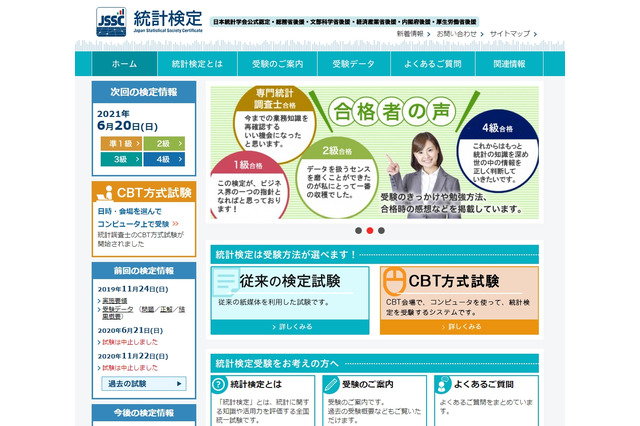Click the 前回の検定情報 sidebar heading
The height and width of the screenshot is (426, 640).
coord(144,271)
